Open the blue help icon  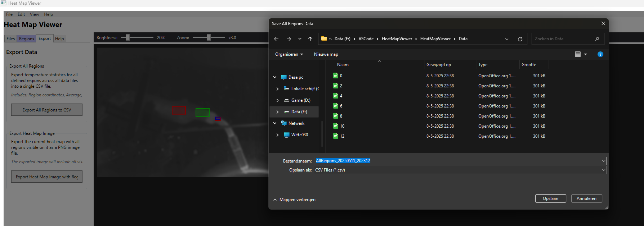(600, 54)
